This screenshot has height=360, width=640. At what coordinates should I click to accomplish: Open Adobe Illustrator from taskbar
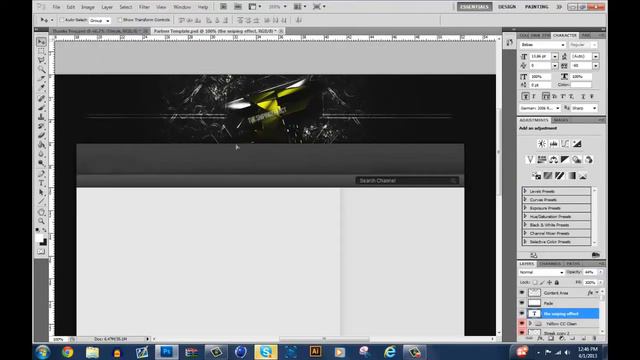tap(315, 352)
